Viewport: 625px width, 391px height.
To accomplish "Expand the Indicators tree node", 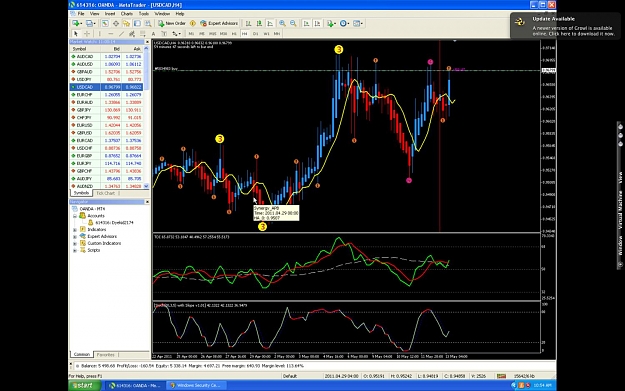I will pos(75,230).
